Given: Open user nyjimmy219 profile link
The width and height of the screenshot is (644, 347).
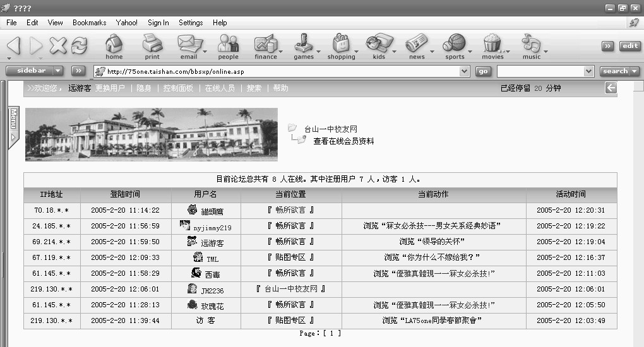Looking at the screenshot, I should pos(212,227).
